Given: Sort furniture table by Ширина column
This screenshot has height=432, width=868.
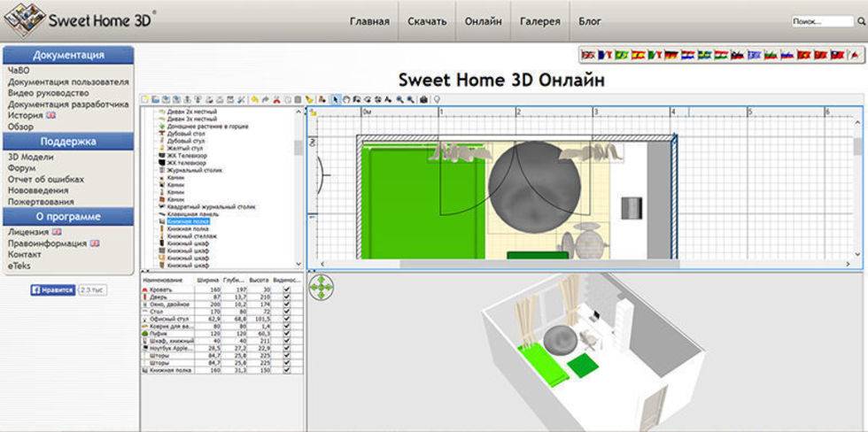Looking at the screenshot, I should pyautogui.click(x=209, y=279).
